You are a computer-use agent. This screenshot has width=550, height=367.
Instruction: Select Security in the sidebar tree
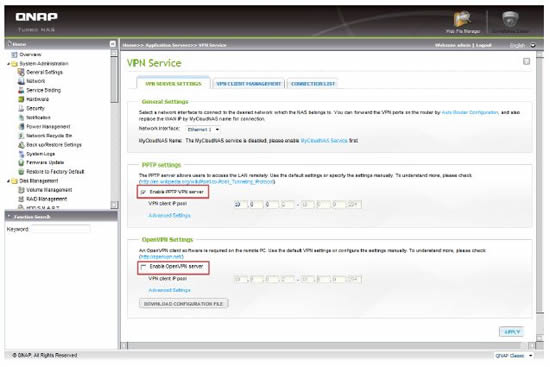click(x=35, y=108)
